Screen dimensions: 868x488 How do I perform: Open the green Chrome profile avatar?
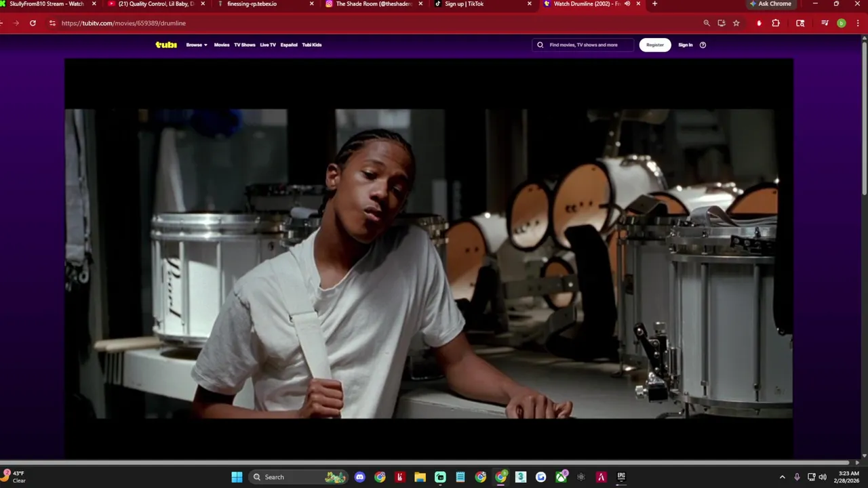coord(842,23)
